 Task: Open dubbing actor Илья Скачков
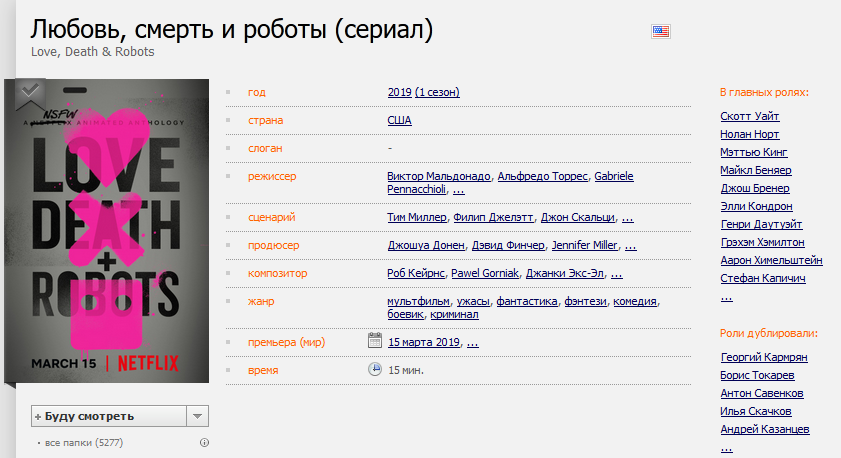coord(756,411)
